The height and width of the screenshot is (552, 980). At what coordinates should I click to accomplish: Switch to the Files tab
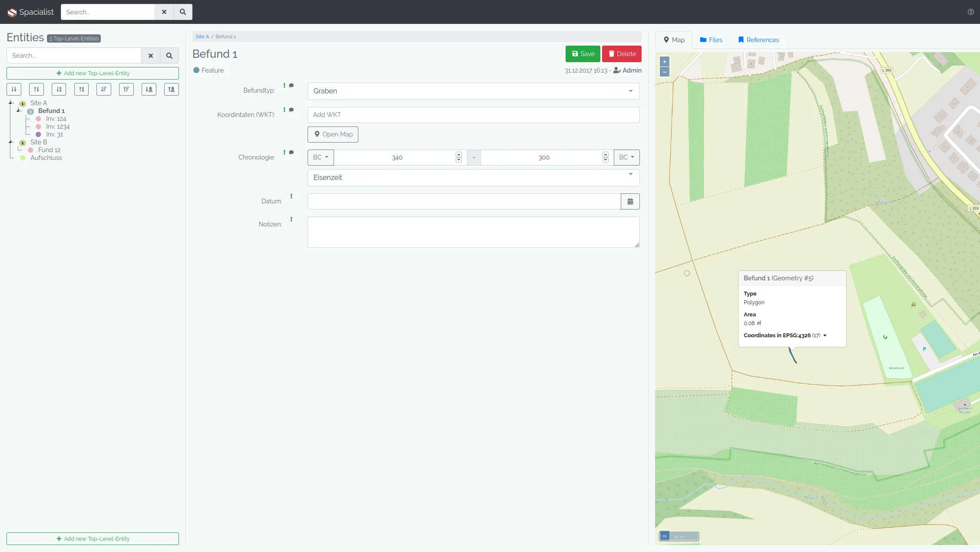[711, 40]
